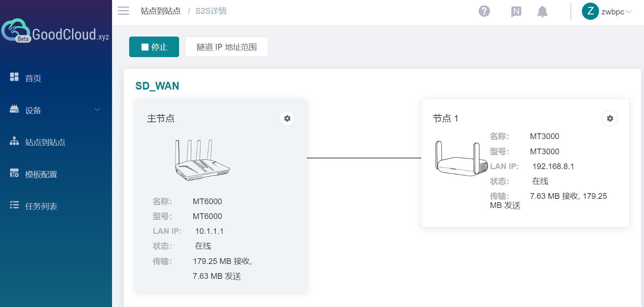
Task: Open 站点到站点 in the sidebar
Action: (x=45, y=142)
